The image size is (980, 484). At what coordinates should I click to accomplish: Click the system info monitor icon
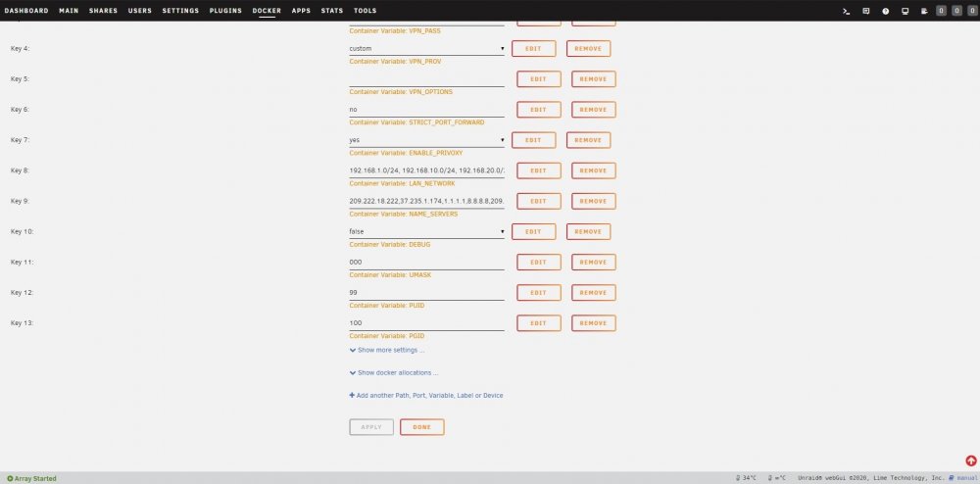click(905, 11)
